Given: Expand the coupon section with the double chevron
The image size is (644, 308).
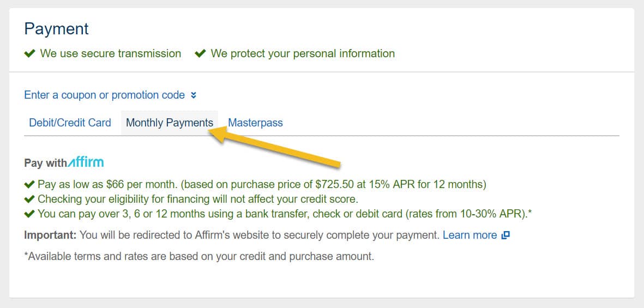Looking at the screenshot, I should [x=194, y=95].
